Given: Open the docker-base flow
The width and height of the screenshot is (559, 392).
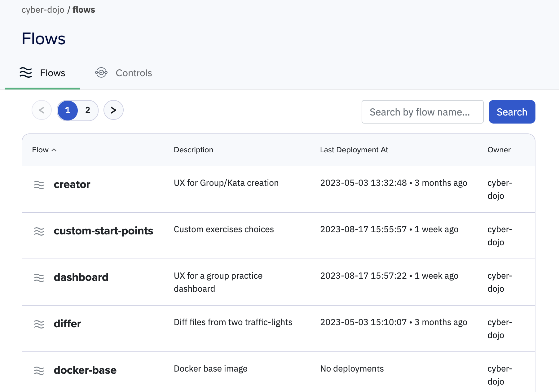Looking at the screenshot, I should tap(85, 370).
